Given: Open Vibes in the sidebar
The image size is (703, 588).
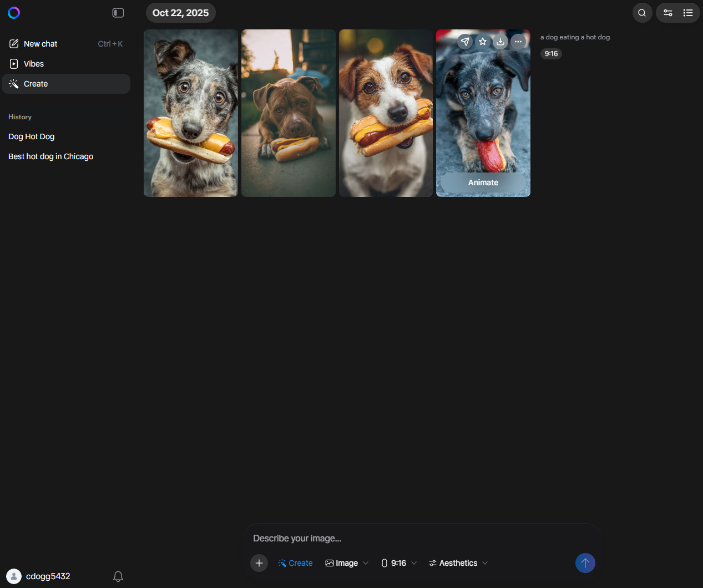Looking at the screenshot, I should [x=34, y=64].
